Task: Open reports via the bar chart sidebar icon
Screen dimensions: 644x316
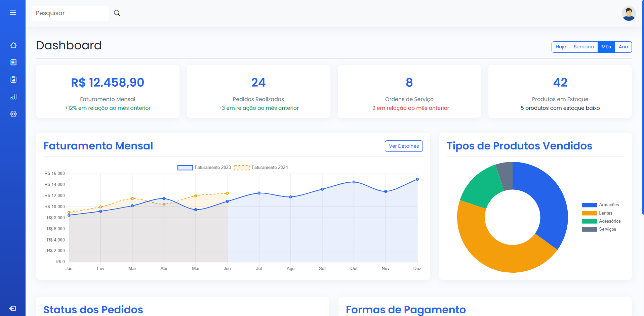Action: pyautogui.click(x=13, y=97)
